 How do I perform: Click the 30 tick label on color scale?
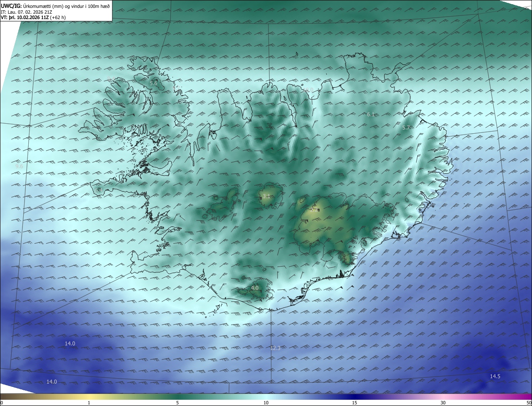pyautogui.click(x=443, y=403)
